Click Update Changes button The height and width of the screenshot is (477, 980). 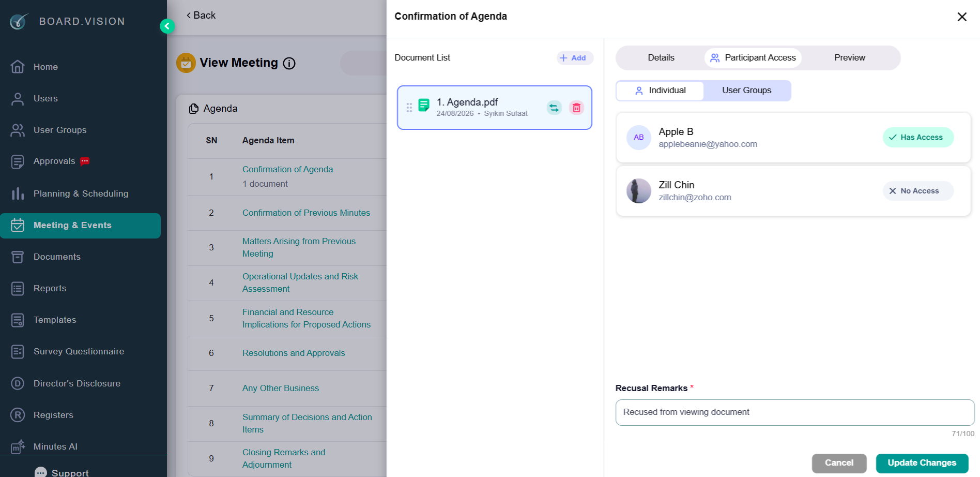point(922,463)
